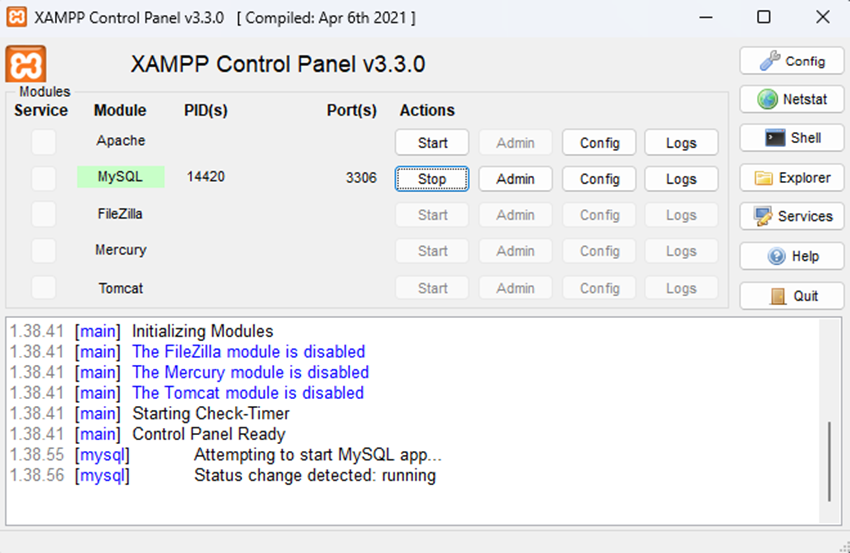Image resolution: width=850 pixels, height=553 pixels.
Task: Click the Mercury Logs button
Action: click(681, 251)
